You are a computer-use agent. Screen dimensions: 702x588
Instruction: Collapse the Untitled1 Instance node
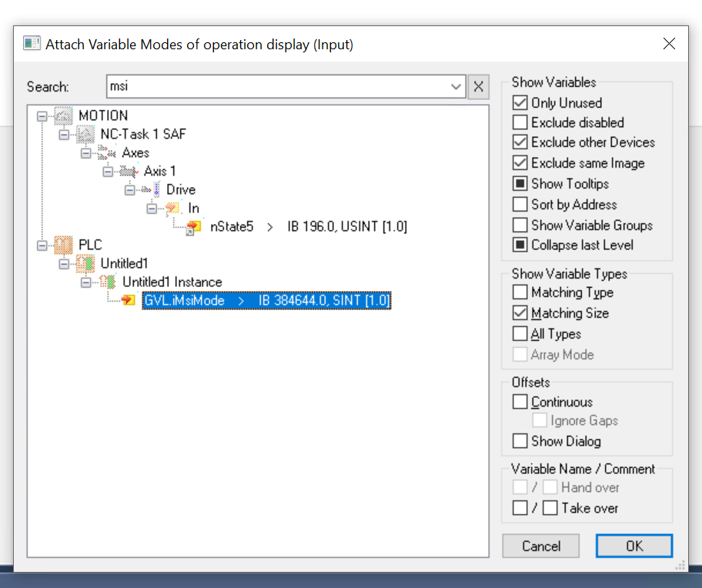click(x=86, y=282)
